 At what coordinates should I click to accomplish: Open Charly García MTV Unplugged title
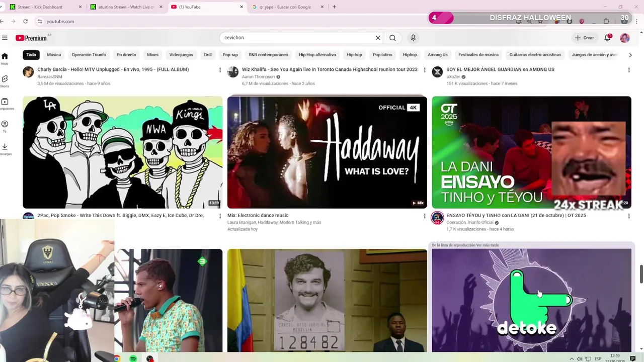pos(113,69)
